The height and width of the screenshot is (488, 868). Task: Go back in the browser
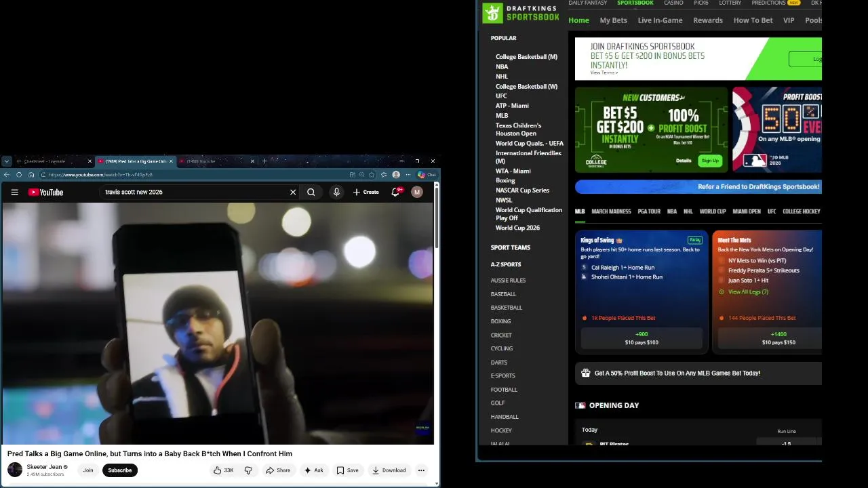coord(7,175)
